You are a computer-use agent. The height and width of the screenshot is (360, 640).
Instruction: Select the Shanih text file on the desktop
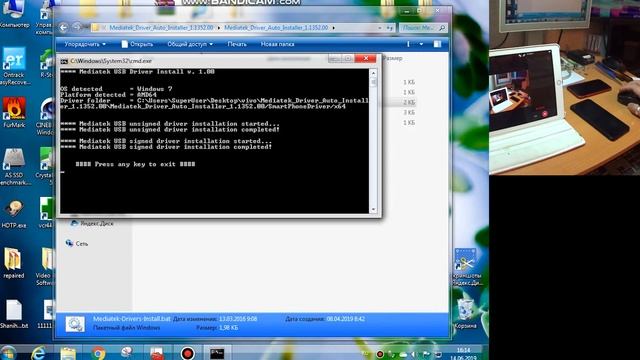tap(14, 313)
